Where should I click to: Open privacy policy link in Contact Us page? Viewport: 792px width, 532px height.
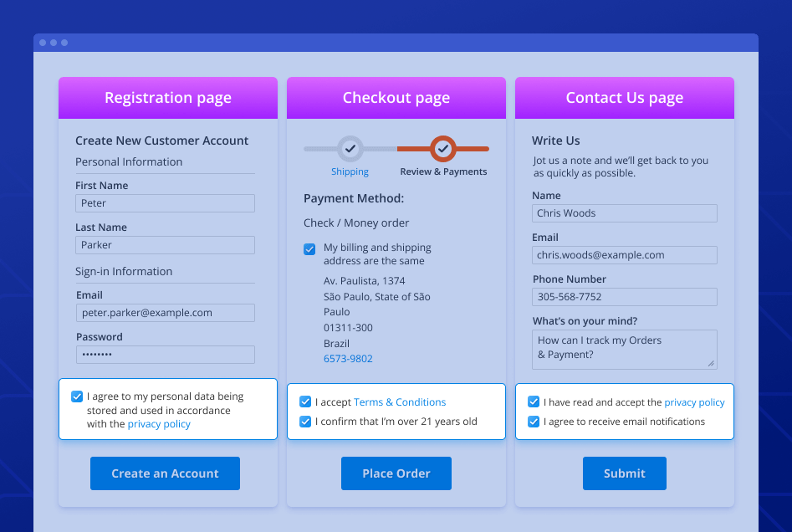[x=694, y=402]
